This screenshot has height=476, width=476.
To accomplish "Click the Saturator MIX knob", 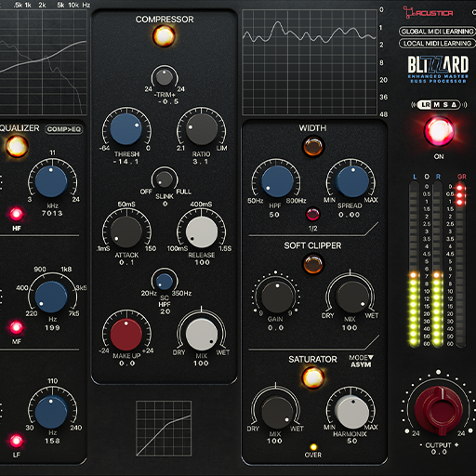I will pyautogui.click(x=277, y=413).
